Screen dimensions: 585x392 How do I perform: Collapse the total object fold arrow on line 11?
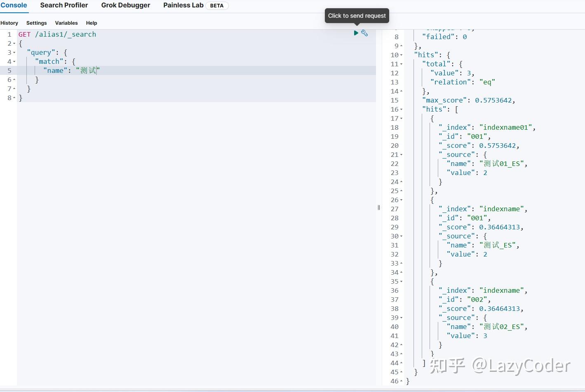[402, 64]
